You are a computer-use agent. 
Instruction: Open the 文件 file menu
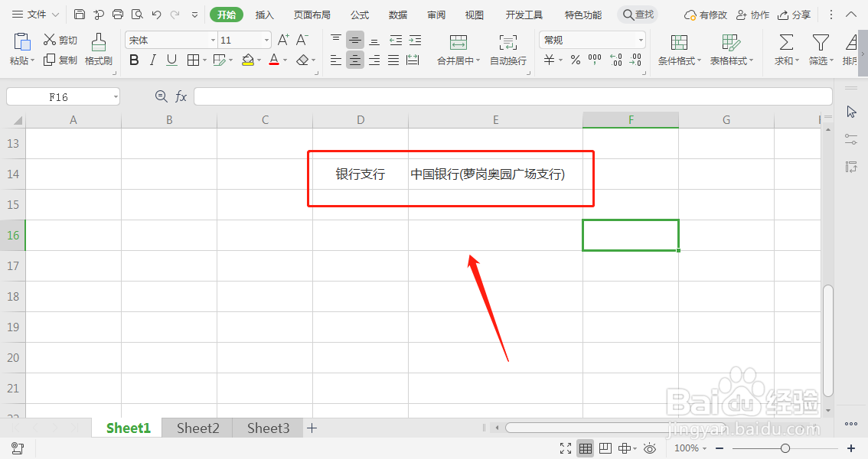pyautogui.click(x=35, y=15)
